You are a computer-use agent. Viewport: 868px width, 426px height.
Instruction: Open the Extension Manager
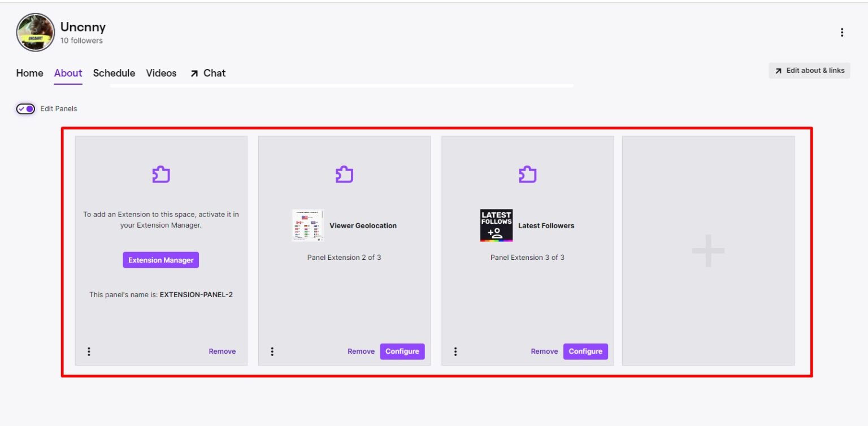point(160,259)
